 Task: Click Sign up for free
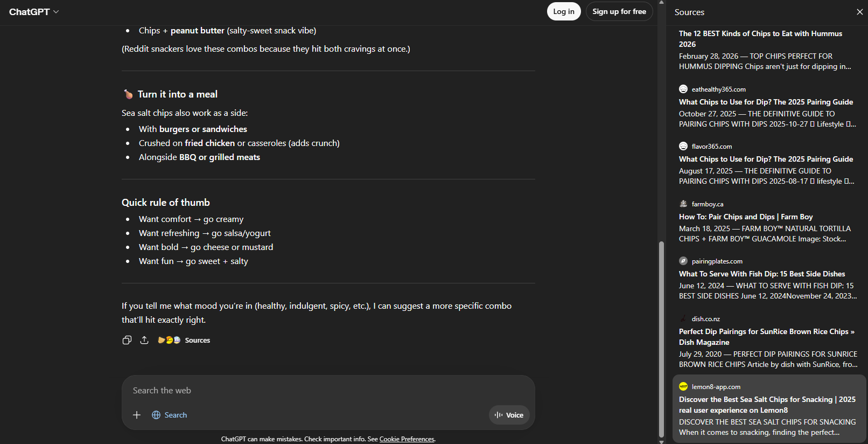coord(619,11)
